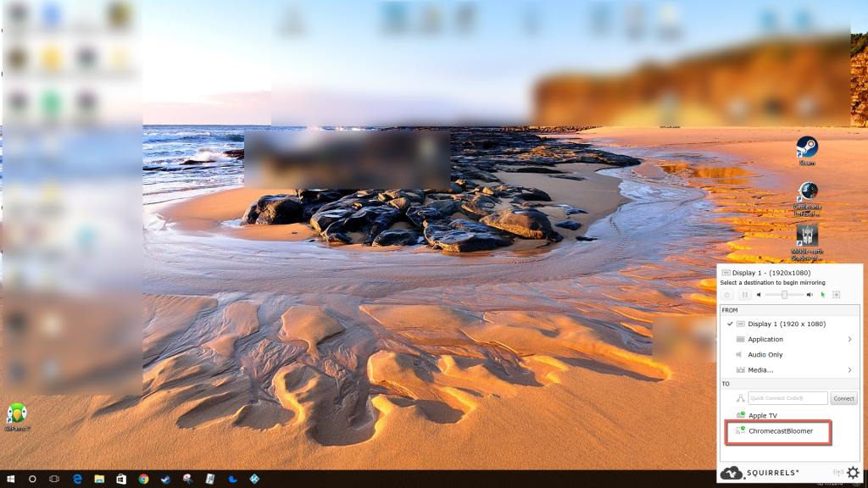Screen dimensions: 868x488
Task: Click the Quick Connect Code field
Action: click(787, 398)
